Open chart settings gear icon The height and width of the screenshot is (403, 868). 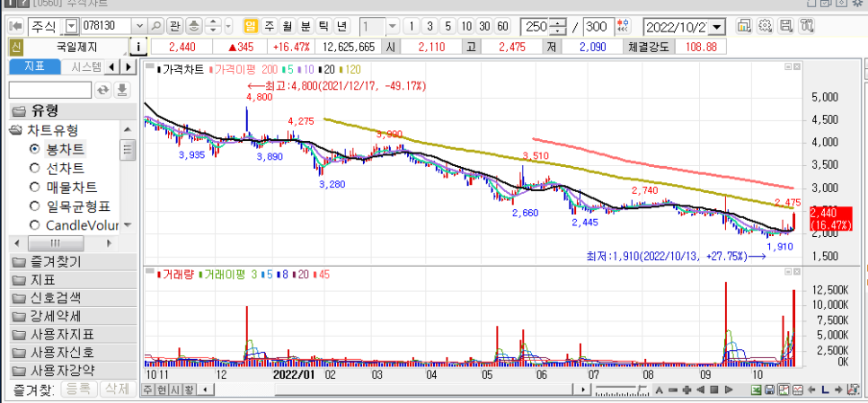click(x=765, y=25)
